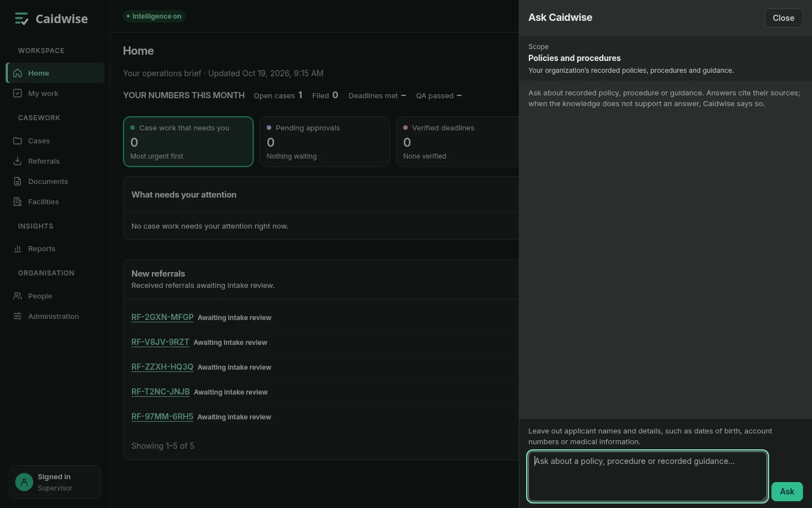Click the Reports bar chart icon
Screen dimensions: 812x508
coord(17,248)
